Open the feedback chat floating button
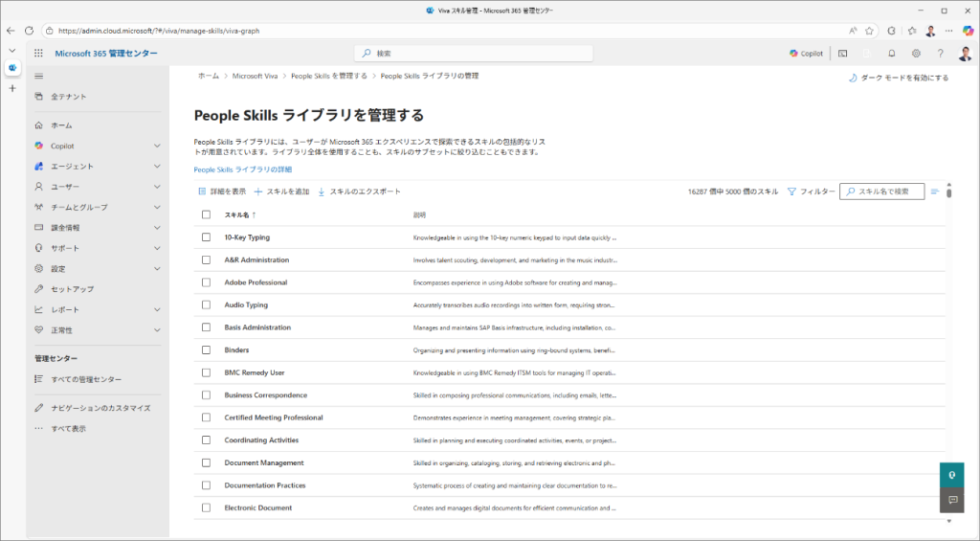This screenshot has height=541, width=980. pos(951,500)
